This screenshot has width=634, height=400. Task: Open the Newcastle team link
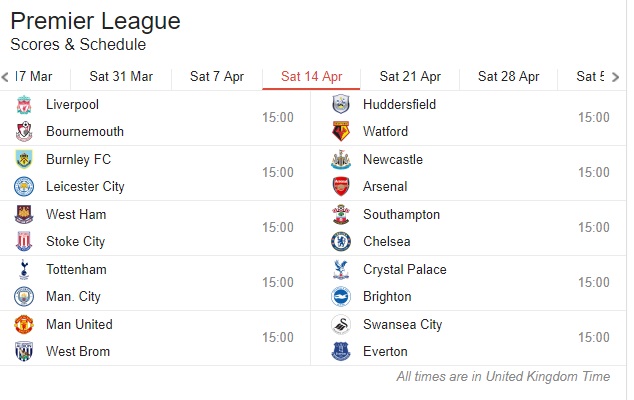[393, 159]
